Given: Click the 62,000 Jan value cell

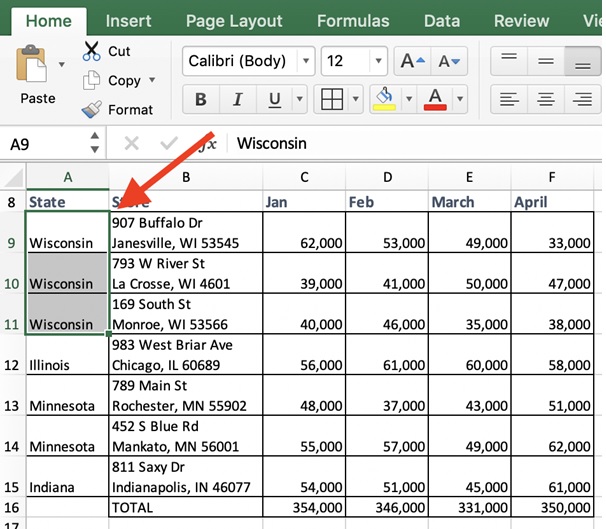Looking at the screenshot, I should 304,232.
